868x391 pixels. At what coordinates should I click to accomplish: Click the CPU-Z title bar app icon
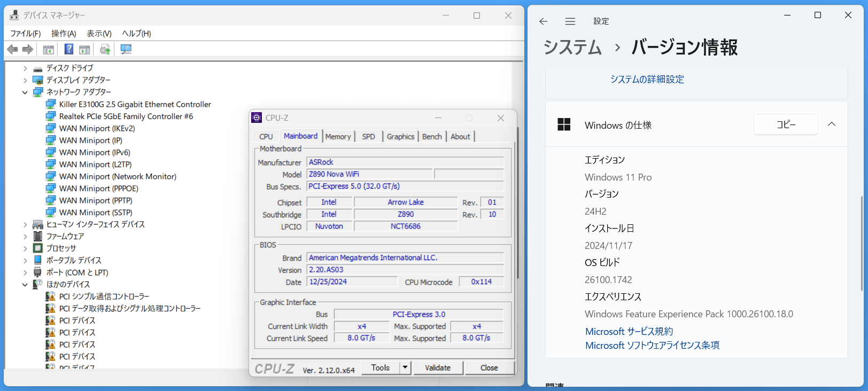(257, 118)
